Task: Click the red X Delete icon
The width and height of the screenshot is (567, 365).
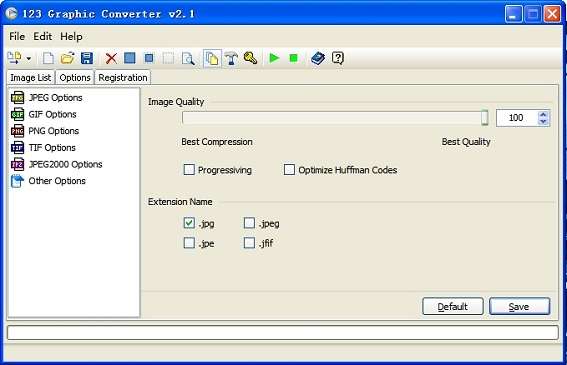Action: pos(111,58)
